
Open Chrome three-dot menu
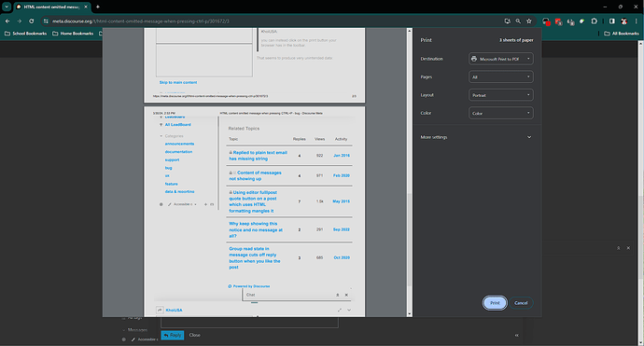(637, 21)
